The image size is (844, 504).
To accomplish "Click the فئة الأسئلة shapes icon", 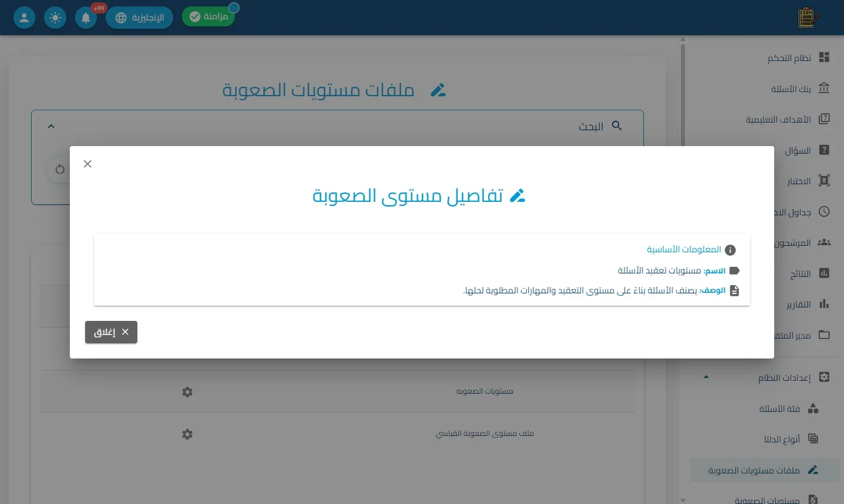I will (x=813, y=408).
